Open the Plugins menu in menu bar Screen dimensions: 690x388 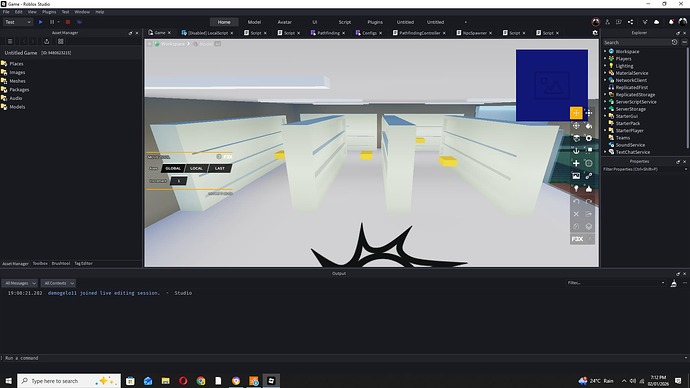click(49, 12)
